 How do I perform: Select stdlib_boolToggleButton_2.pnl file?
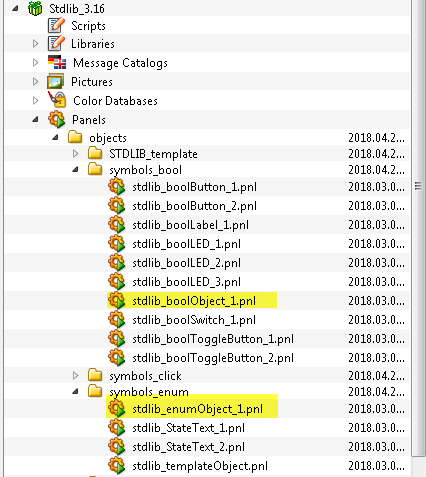pos(213,358)
